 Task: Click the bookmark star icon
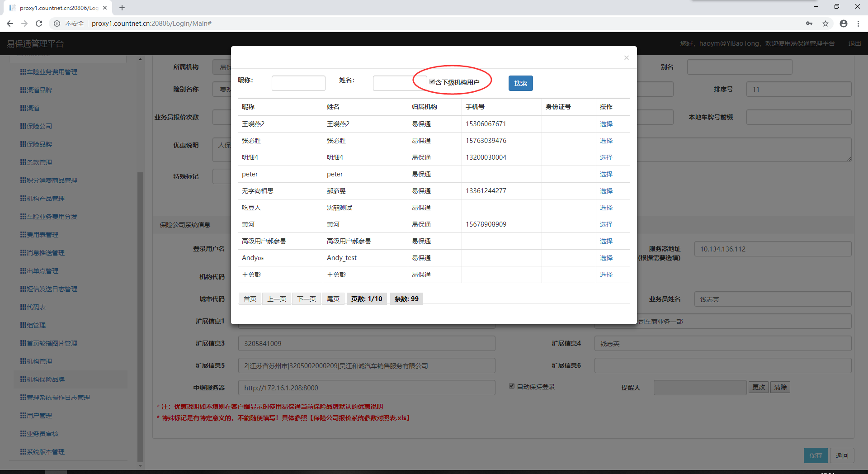click(x=826, y=24)
